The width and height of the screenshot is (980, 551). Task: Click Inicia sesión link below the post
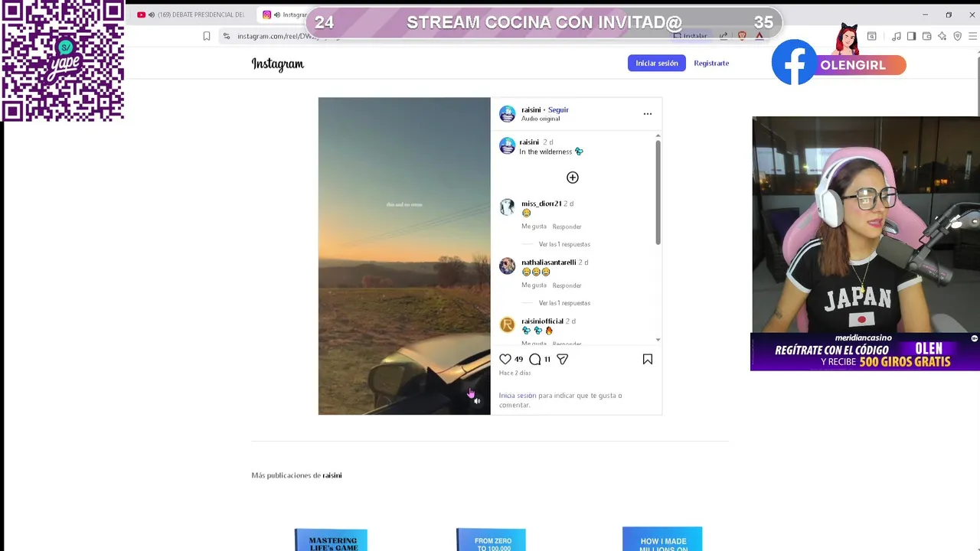[518, 396]
